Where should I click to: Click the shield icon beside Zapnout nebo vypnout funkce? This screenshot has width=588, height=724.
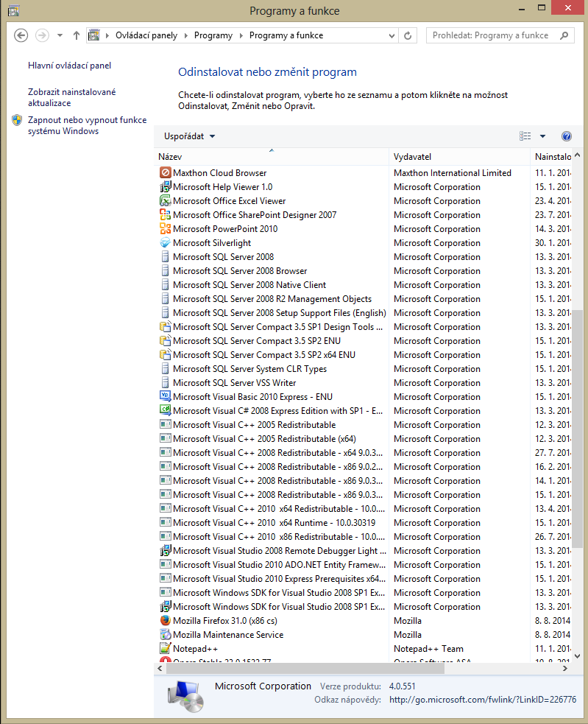click(17, 120)
